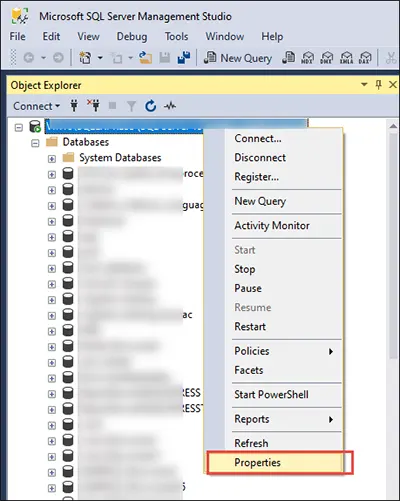The width and height of the screenshot is (400, 501).
Task: Click the DAX query icon
Action: coord(365,58)
